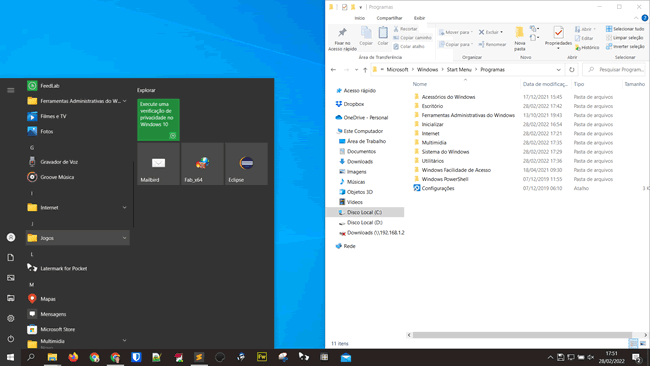Open address bar history dropdown
This screenshot has width=650, height=366.
pyautogui.click(x=558, y=70)
